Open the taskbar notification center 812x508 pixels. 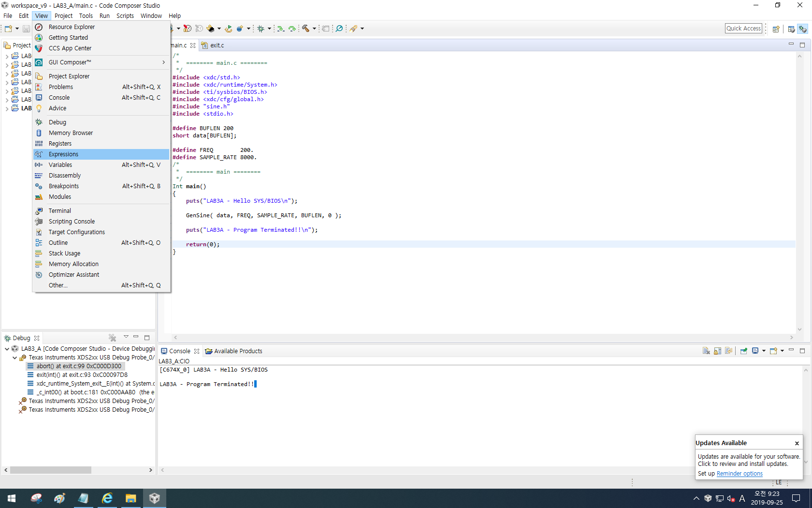coord(796,498)
